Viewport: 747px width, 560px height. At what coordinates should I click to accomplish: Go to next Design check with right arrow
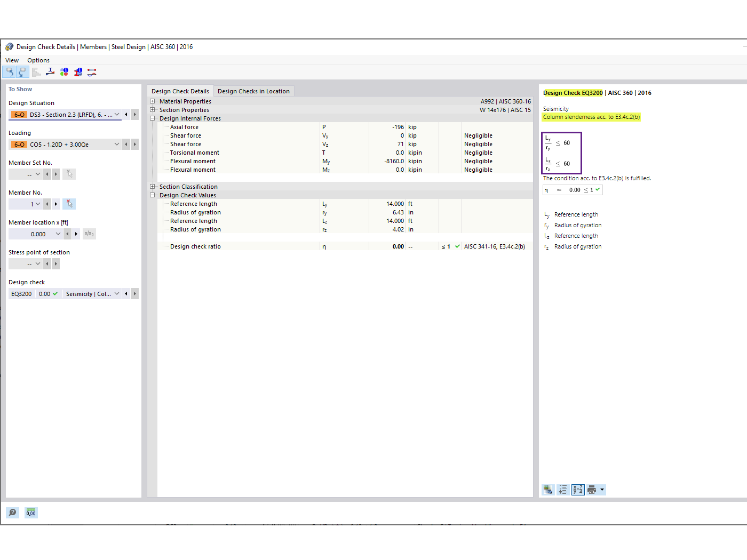(x=135, y=294)
